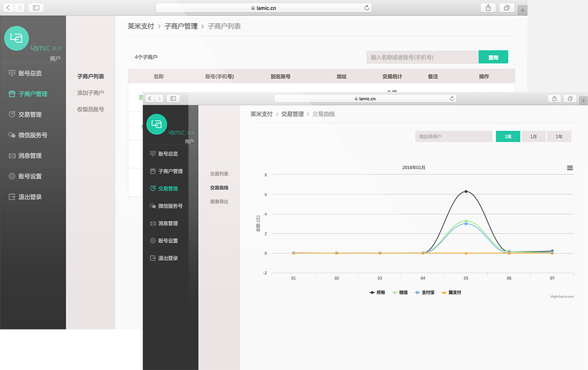Image resolution: width=588 pixels, height=370 pixels.
Task: Open the Highcharts.com credit link
Action: click(561, 297)
